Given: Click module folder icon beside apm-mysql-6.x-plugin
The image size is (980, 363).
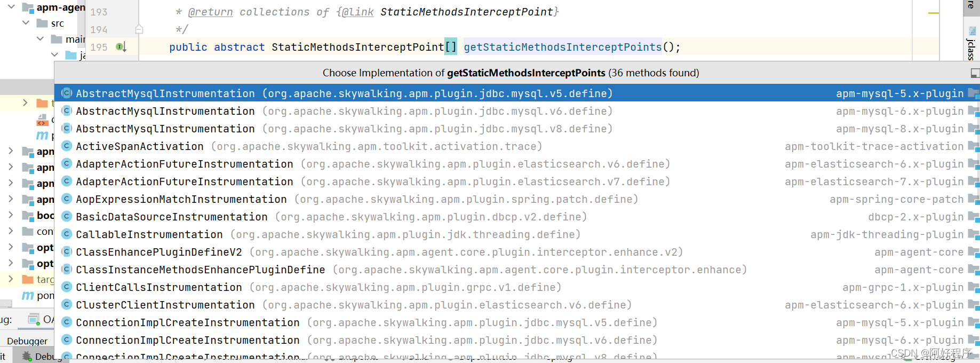Looking at the screenshot, I should click(x=973, y=111).
